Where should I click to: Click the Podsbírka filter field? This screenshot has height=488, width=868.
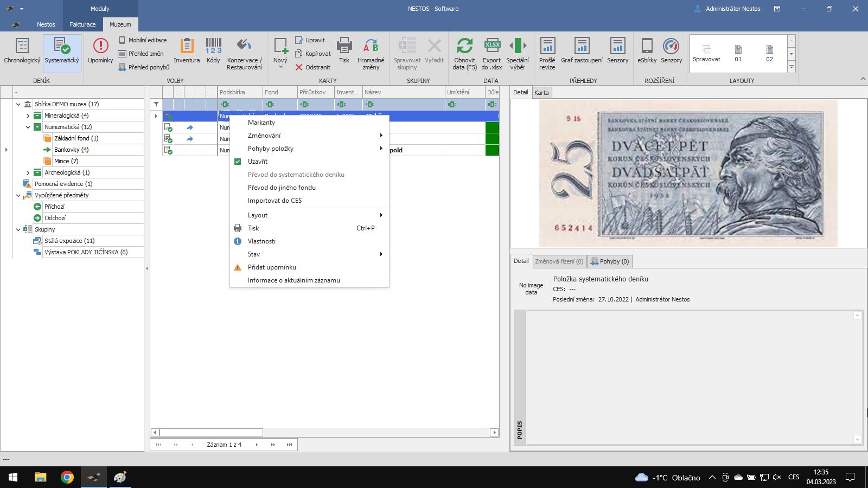pyautogui.click(x=240, y=104)
